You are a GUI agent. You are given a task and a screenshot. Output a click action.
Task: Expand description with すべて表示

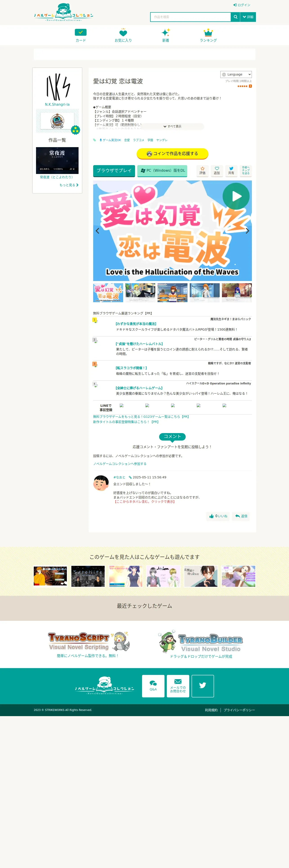click(172, 126)
